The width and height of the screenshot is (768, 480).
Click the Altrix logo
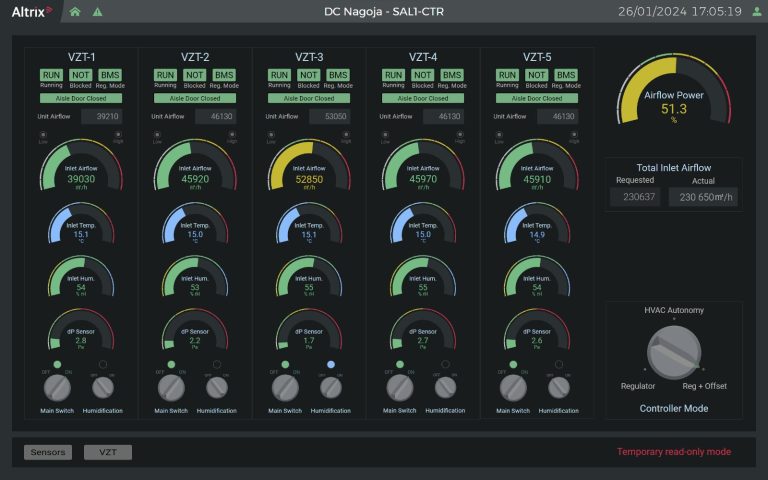click(30, 12)
